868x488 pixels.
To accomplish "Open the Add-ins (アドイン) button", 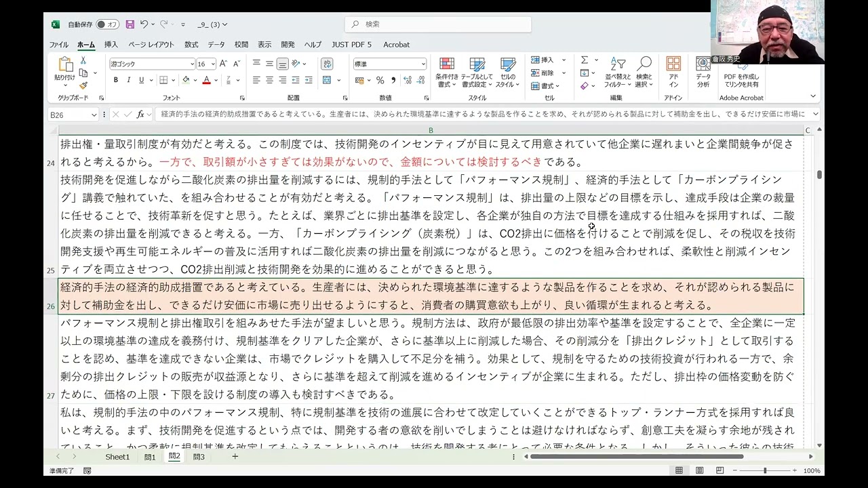I will [673, 72].
